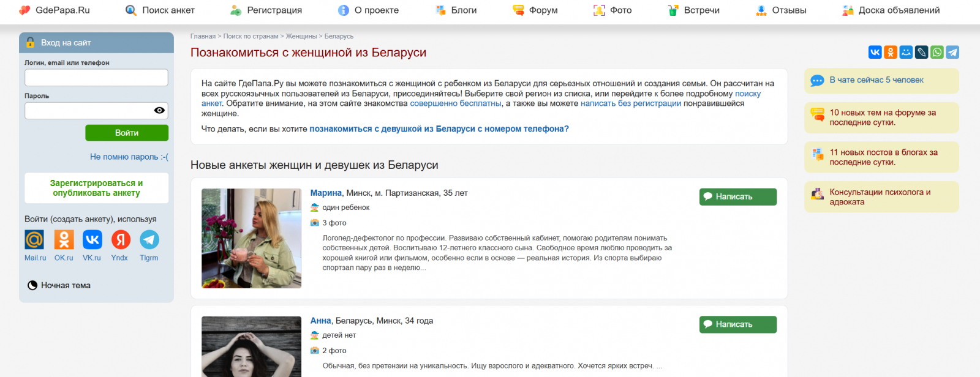
Task: Go to Доска объявлений in the top menu
Action: pos(891,10)
